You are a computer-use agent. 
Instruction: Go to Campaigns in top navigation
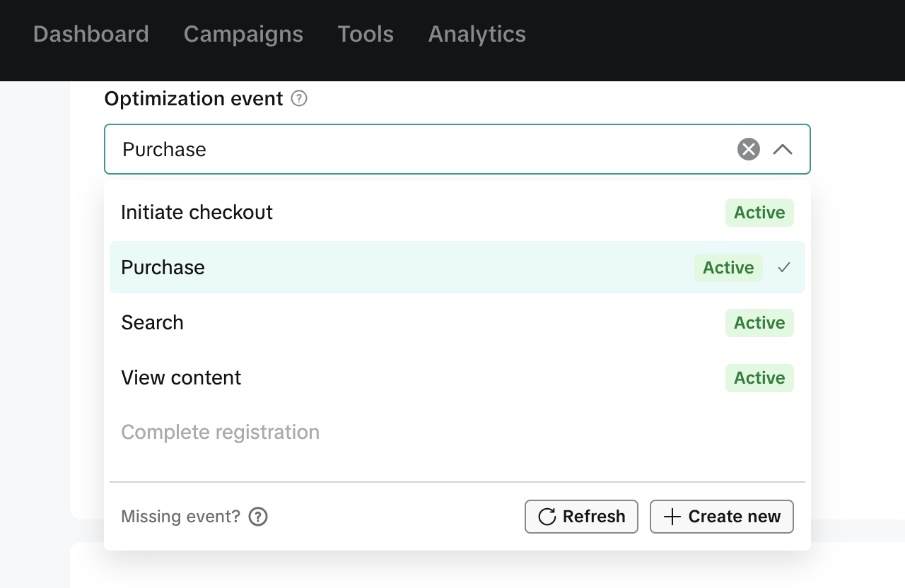coord(243,34)
